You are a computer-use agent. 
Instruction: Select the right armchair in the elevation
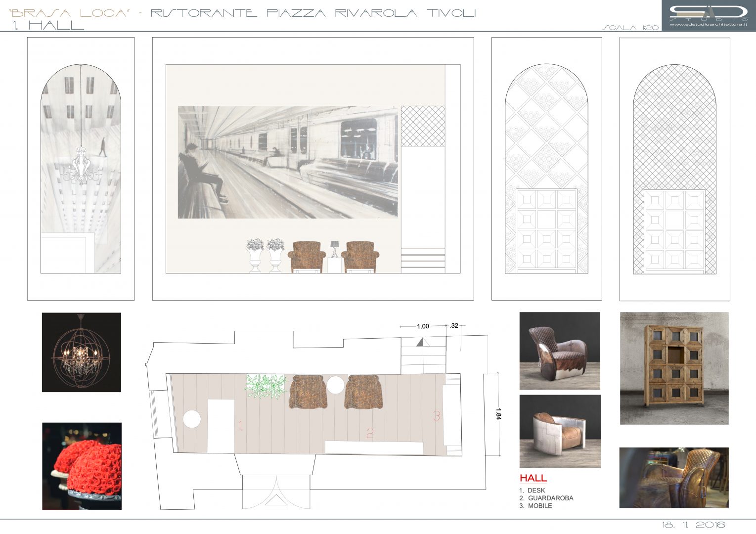[x=360, y=257]
